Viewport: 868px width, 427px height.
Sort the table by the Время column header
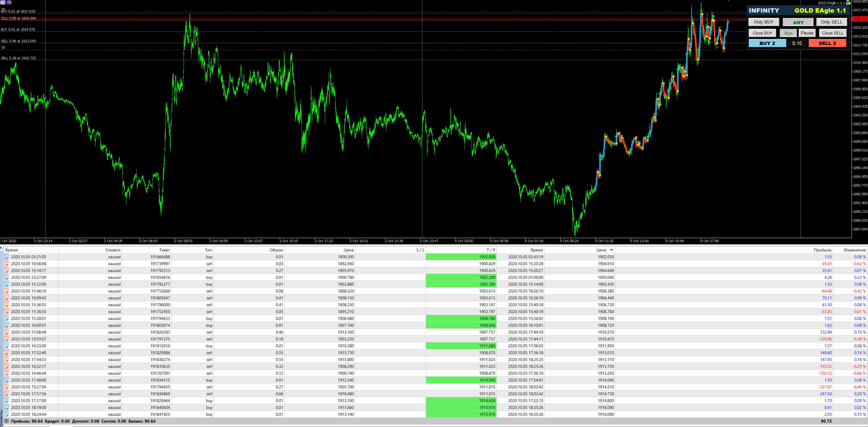pos(11,250)
